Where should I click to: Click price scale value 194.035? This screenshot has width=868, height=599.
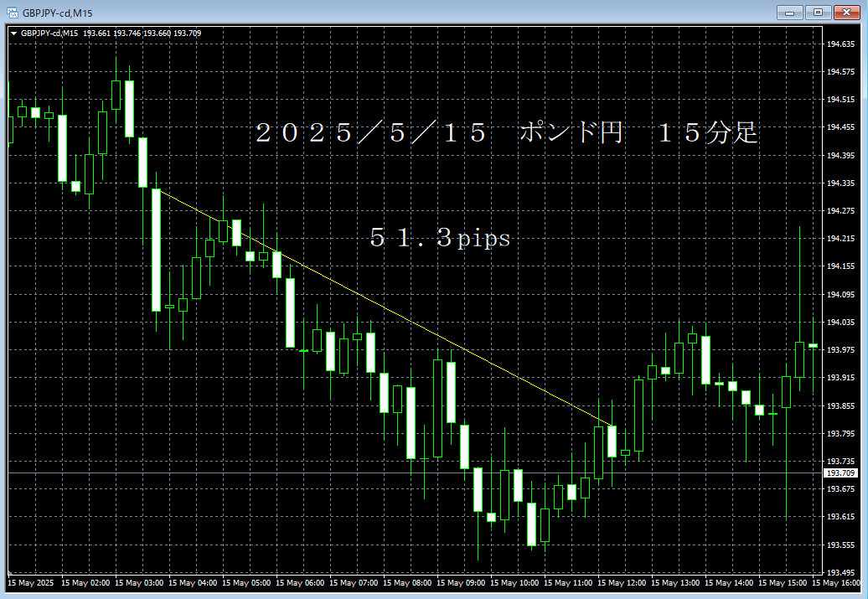click(x=840, y=322)
